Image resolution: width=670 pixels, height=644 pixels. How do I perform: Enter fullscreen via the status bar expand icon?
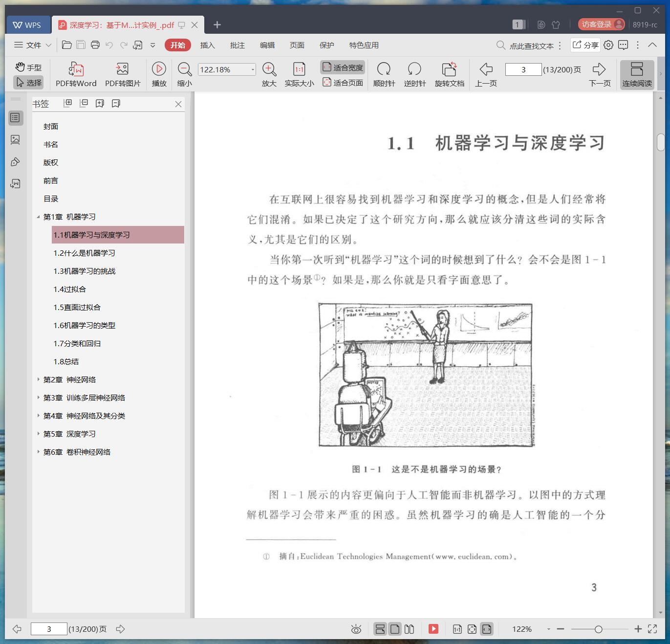coord(652,629)
